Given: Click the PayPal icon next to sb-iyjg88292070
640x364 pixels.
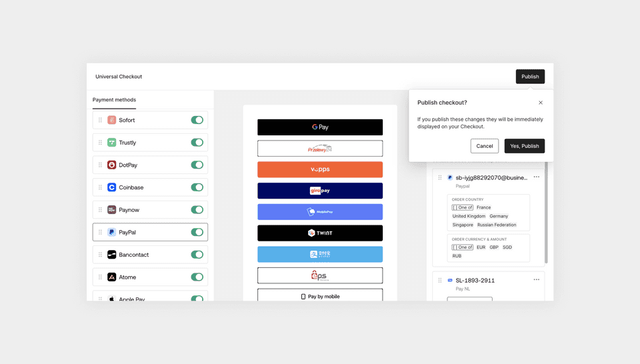Looking at the screenshot, I should tap(450, 177).
